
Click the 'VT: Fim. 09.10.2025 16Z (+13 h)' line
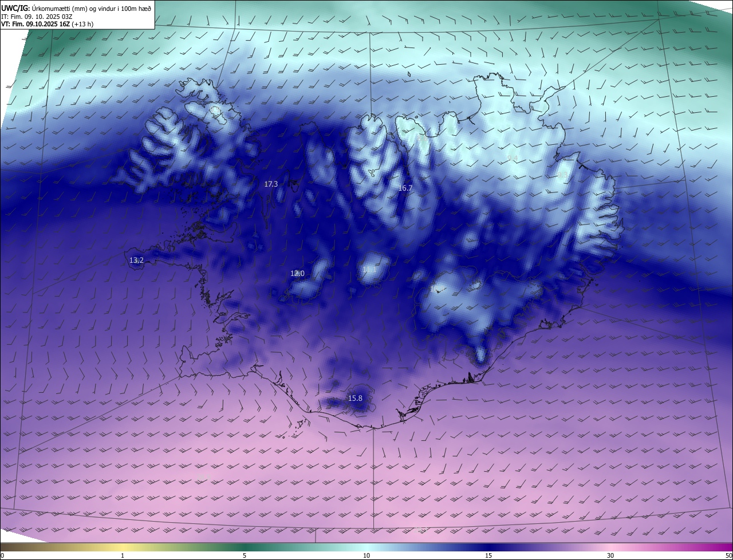click(x=48, y=24)
